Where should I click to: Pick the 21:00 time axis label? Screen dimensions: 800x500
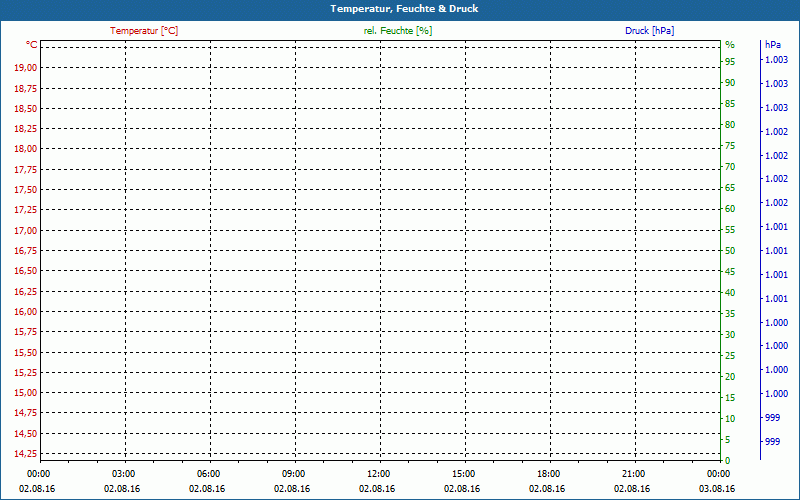pyautogui.click(x=633, y=473)
